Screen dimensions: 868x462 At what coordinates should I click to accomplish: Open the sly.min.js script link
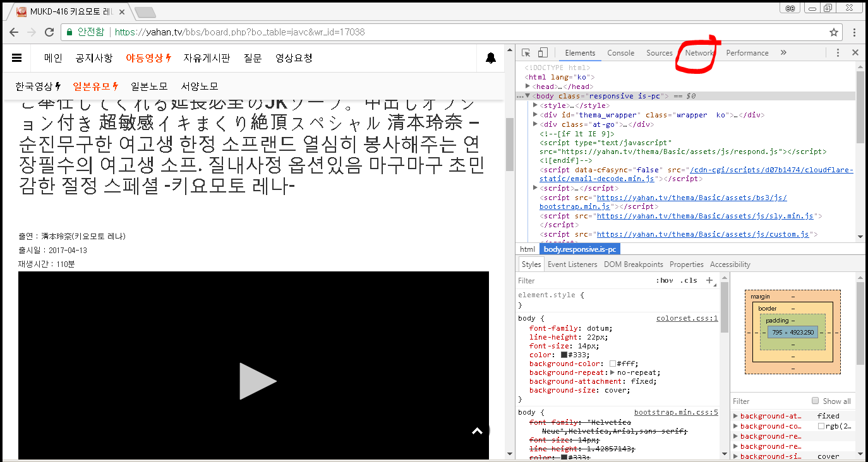tap(705, 216)
